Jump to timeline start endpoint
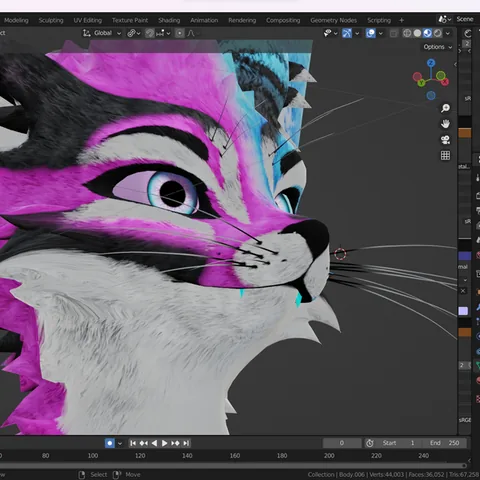This screenshot has width=480, height=480. coord(133,443)
